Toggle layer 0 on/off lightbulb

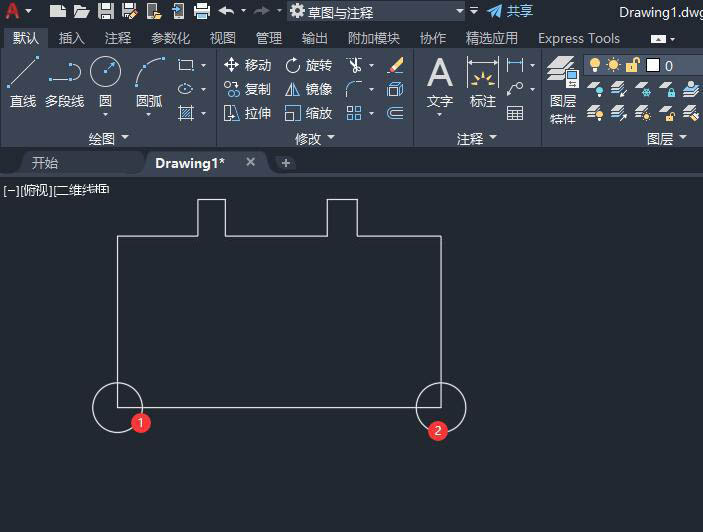pyautogui.click(x=595, y=65)
